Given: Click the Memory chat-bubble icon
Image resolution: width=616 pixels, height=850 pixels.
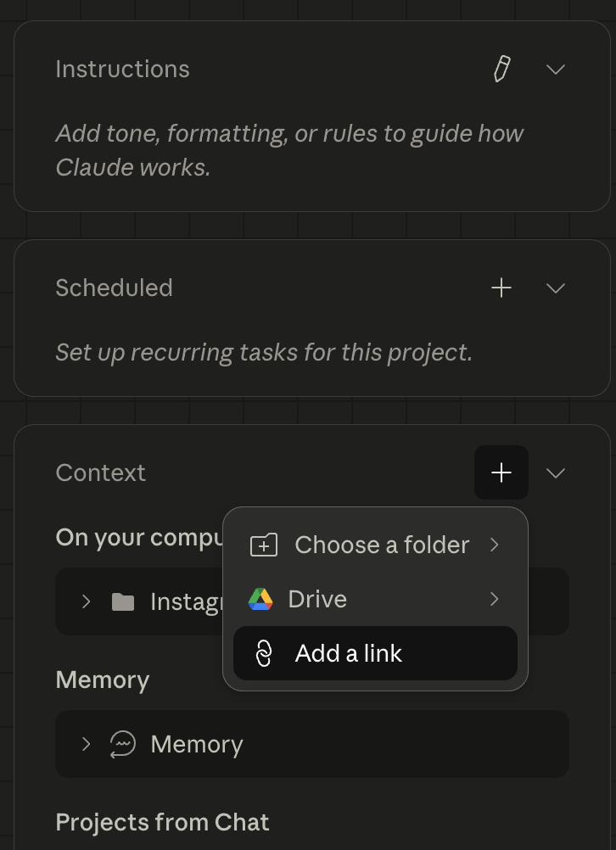Looking at the screenshot, I should tap(123, 745).
